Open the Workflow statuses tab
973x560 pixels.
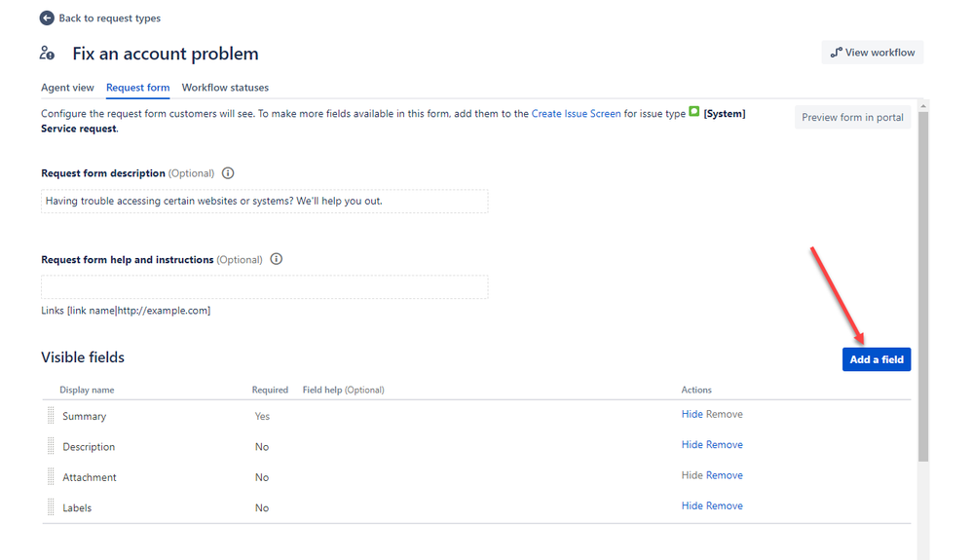click(x=225, y=88)
